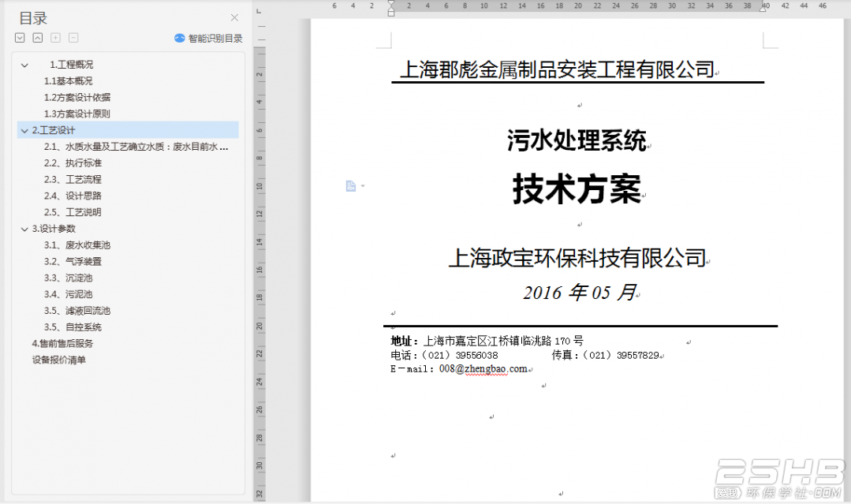The height and width of the screenshot is (504, 851).
Task: Click the fax number (021) 39557829
Action: (x=621, y=356)
